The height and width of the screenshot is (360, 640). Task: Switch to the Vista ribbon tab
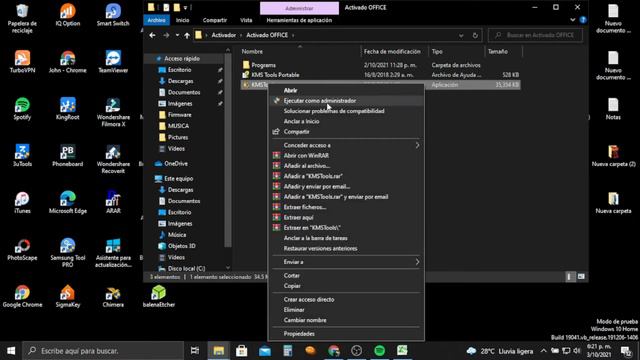pos(246,20)
